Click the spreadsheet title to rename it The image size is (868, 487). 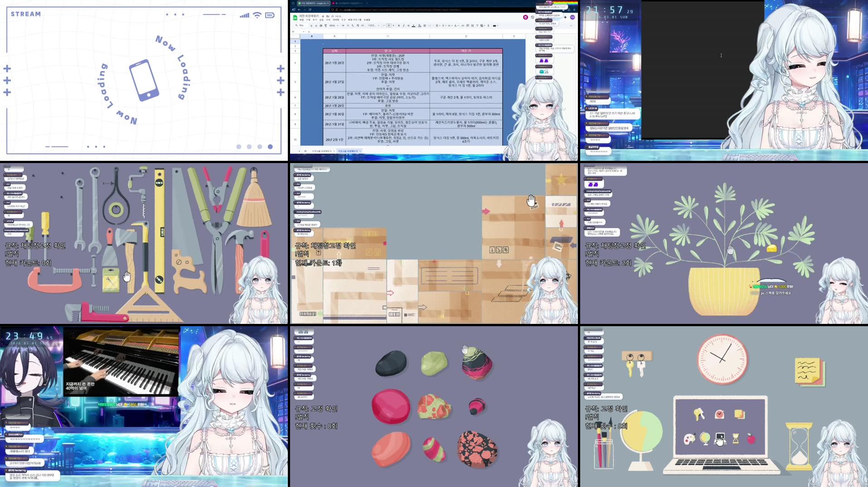click(x=309, y=16)
